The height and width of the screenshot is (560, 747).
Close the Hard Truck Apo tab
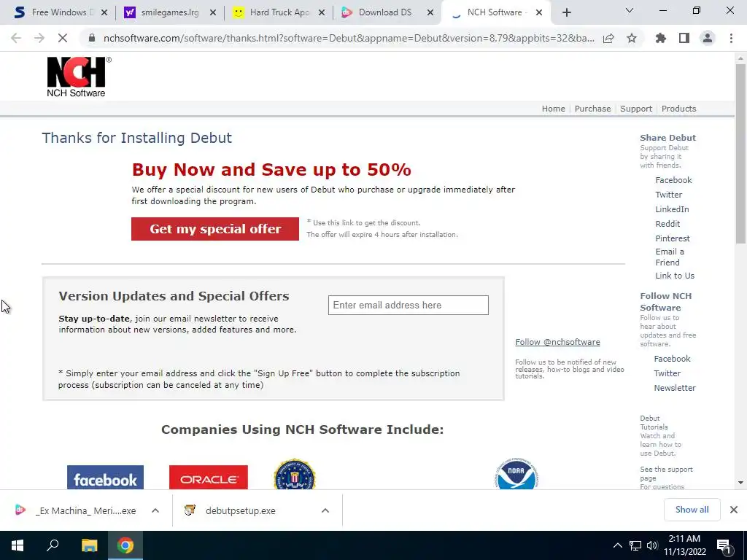click(x=322, y=12)
